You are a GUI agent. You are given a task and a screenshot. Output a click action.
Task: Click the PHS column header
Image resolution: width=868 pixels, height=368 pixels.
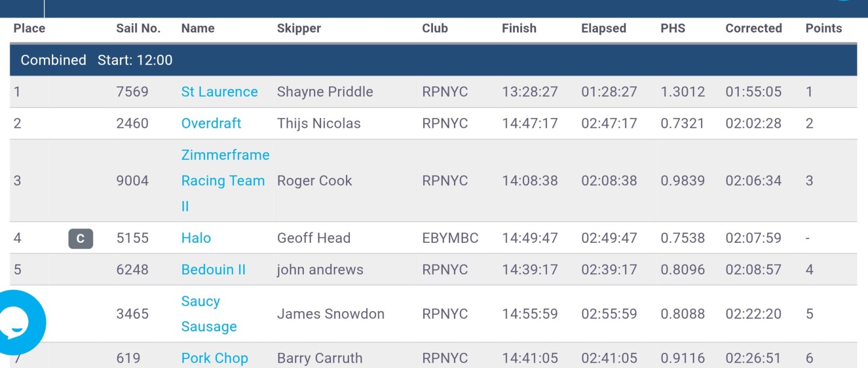pos(673,29)
